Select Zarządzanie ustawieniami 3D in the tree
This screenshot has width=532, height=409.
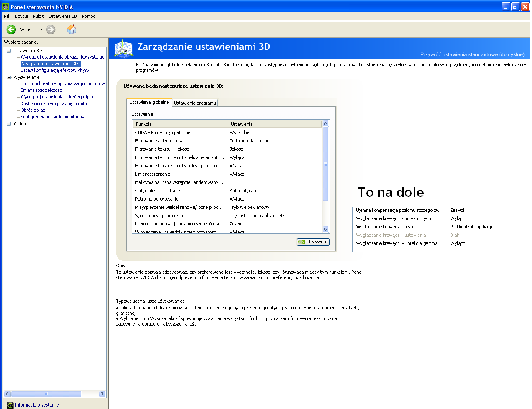click(49, 64)
